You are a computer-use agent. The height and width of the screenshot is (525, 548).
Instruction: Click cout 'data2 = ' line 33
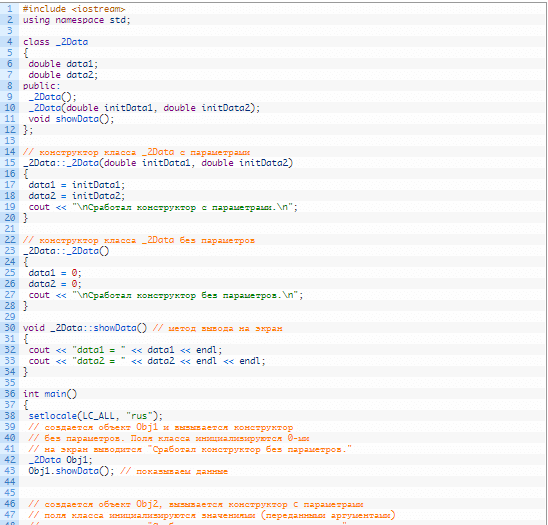pos(147,361)
